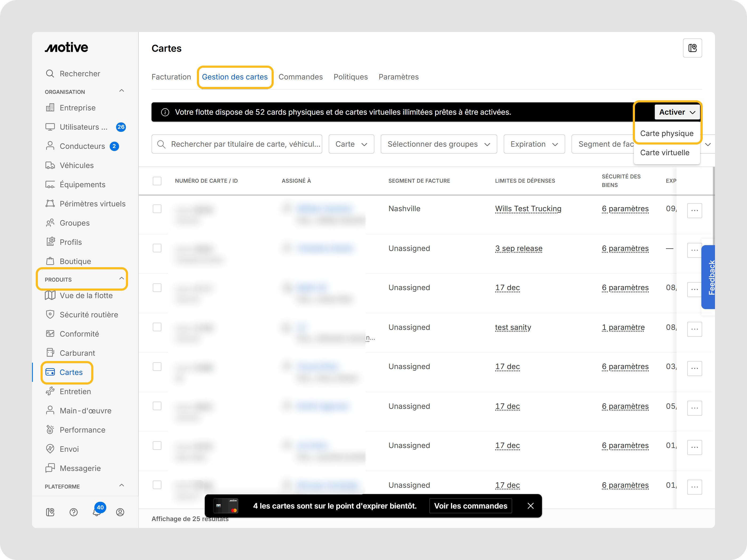Choose Carte physique from menu
This screenshot has width=747, height=560.
667,133
